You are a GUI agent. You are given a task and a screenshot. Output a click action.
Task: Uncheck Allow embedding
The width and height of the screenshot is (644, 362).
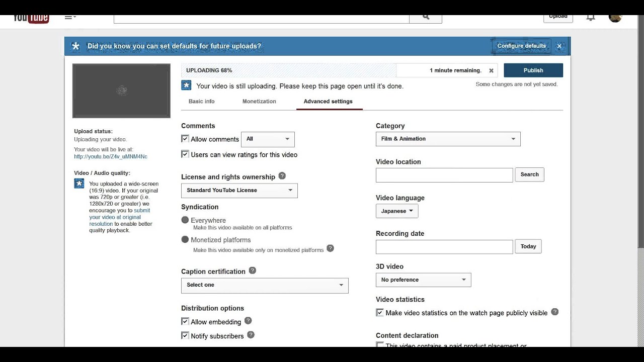coord(185,321)
